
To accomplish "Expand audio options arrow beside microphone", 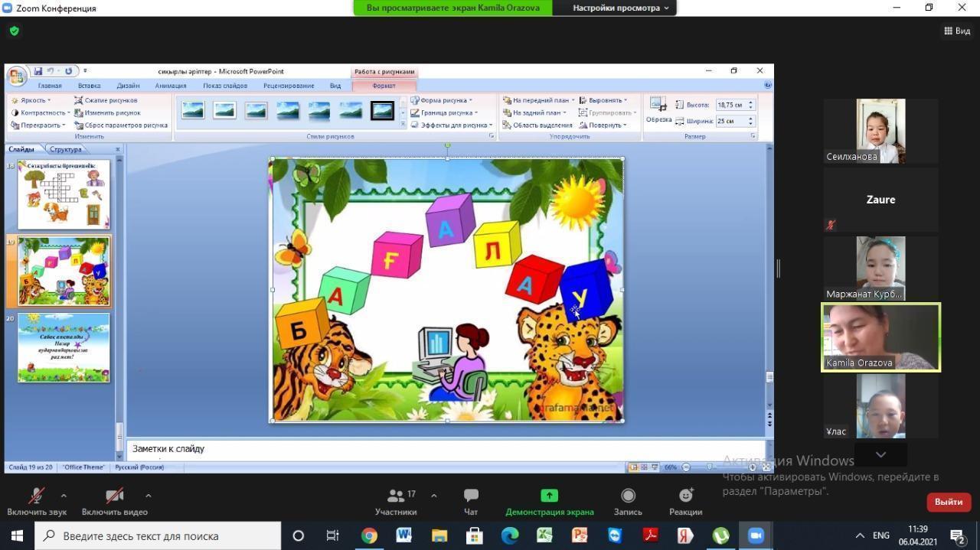I will (x=64, y=495).
